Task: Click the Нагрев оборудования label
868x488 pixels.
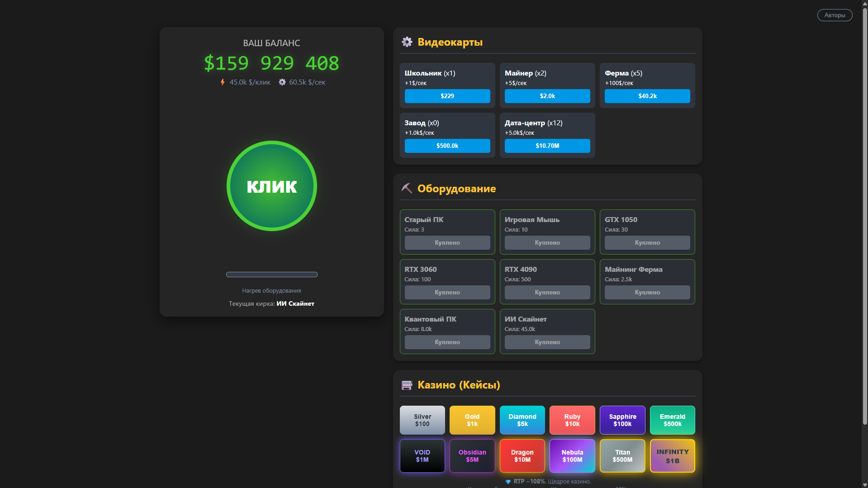Action: click(271, 291)
